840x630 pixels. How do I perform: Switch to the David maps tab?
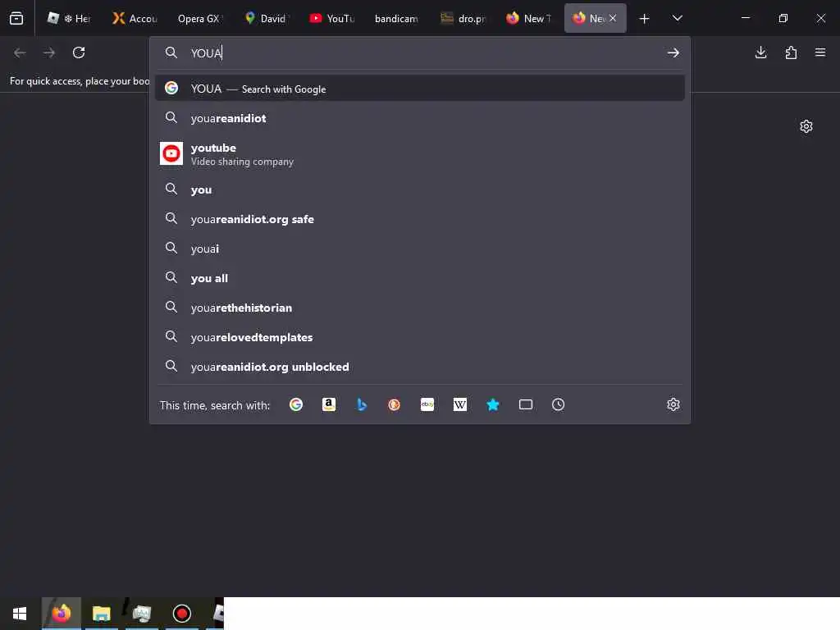(266, 18)
